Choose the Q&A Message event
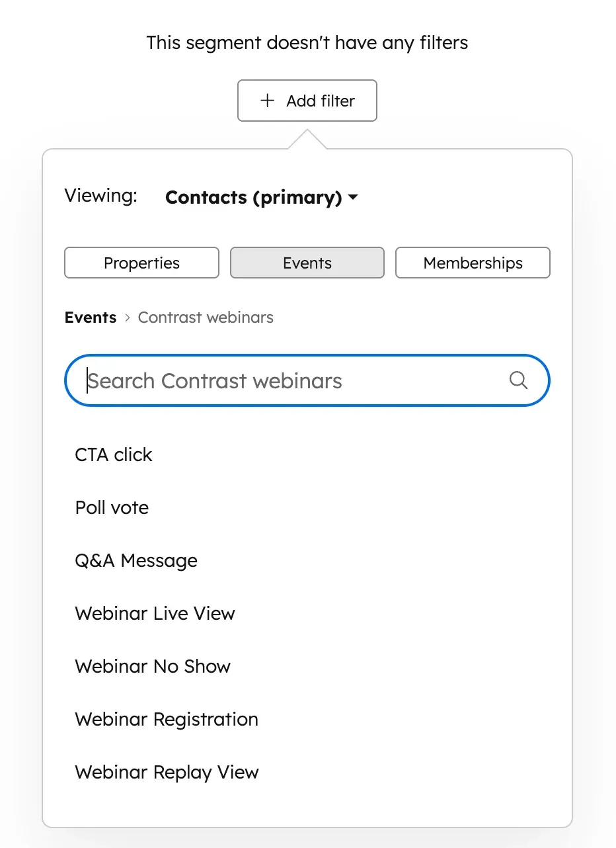 tap(136, 560)
